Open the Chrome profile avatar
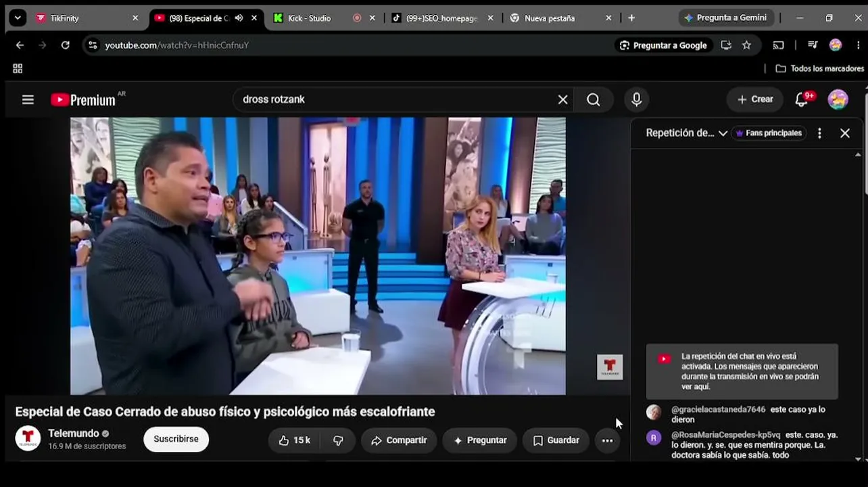Image resolution: width=868 pixels, height=487 pixels. point(836,45)
